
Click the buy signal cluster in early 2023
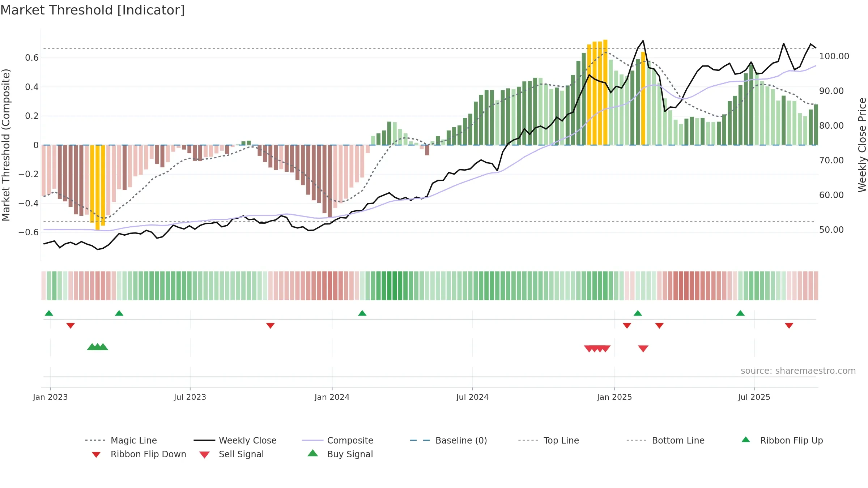click(98, 347)
